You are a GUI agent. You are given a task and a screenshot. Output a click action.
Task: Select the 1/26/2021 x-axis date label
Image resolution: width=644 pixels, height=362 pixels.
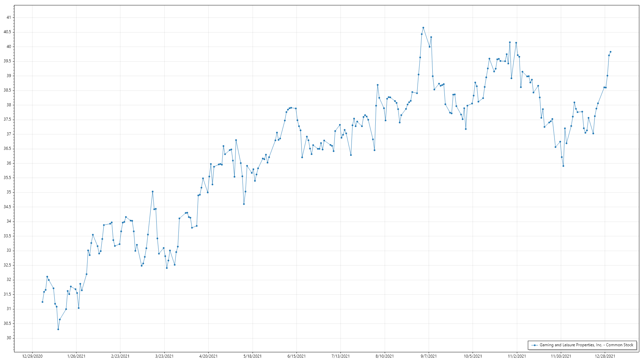76,356
